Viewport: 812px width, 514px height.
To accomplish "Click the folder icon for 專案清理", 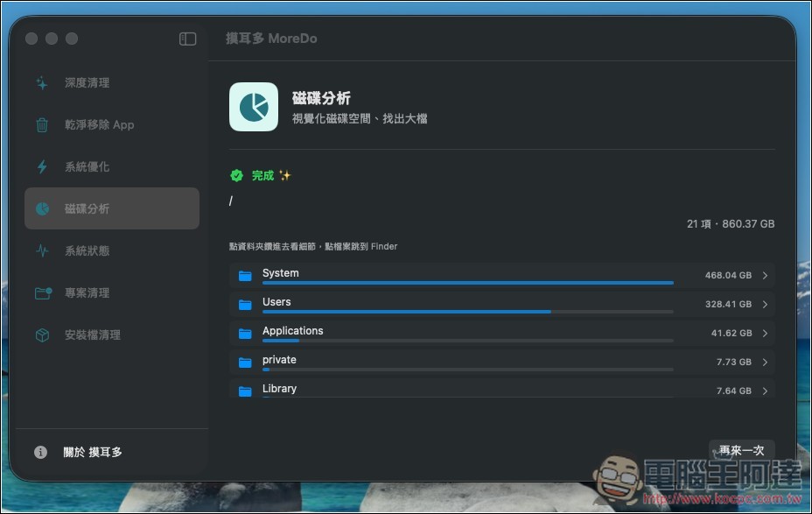I will pos(43,292).
